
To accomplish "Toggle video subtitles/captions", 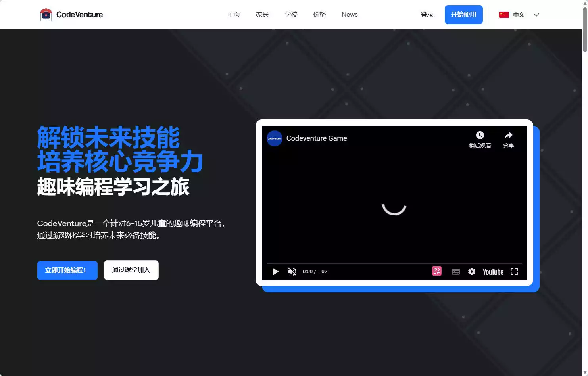I will tap(456, 272).
